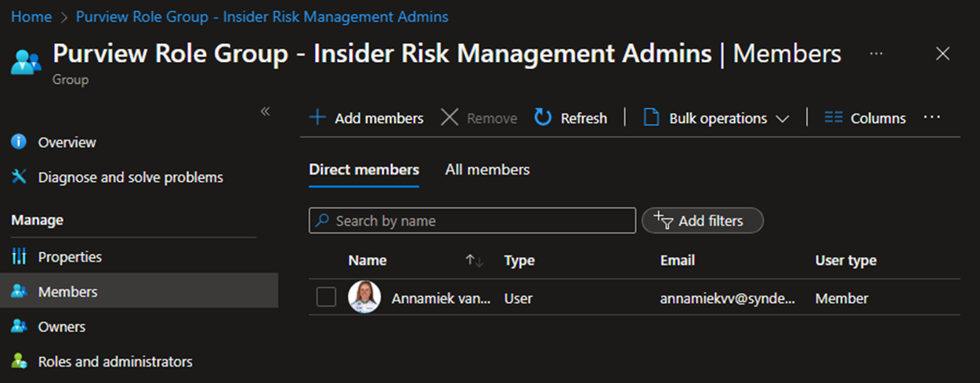Viewport: 980px width, 383px height.
Task: Open Properties in the sidebar
Action: [x=70, y=257]
